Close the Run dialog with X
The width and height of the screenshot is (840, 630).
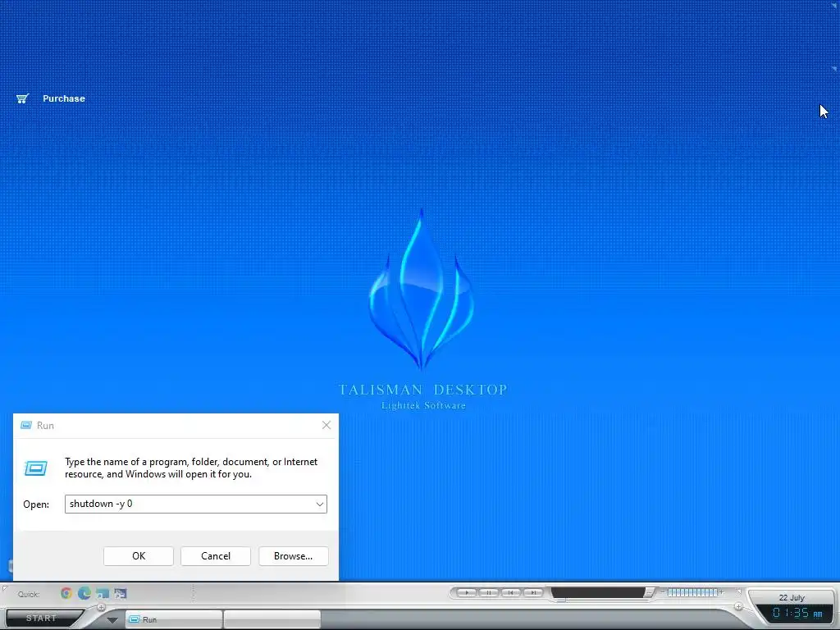pyautogui.click(x=326, y=426)
